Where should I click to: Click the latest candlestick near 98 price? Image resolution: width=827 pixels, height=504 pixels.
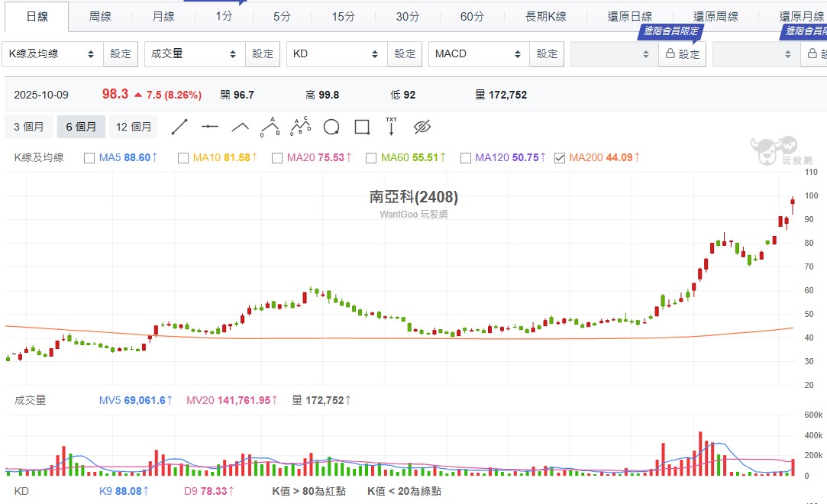pos(793,205)
